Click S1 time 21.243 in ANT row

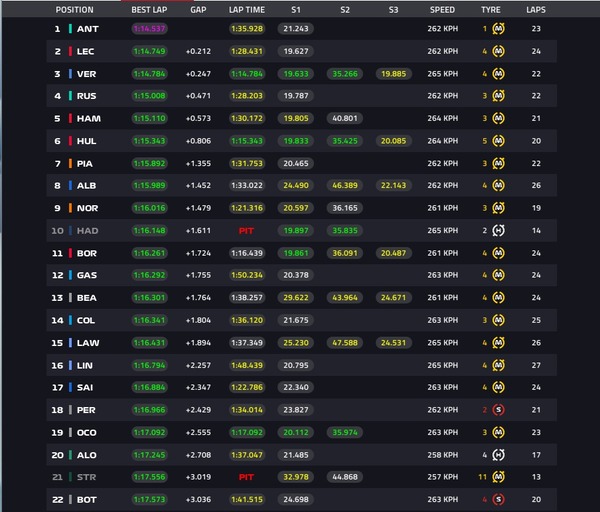tap(296, 29)
